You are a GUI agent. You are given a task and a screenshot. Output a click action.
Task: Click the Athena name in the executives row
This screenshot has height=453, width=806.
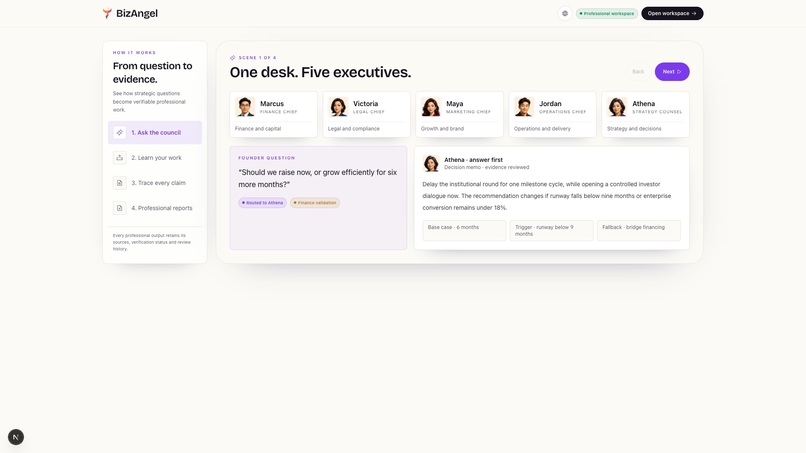(644, 103)
